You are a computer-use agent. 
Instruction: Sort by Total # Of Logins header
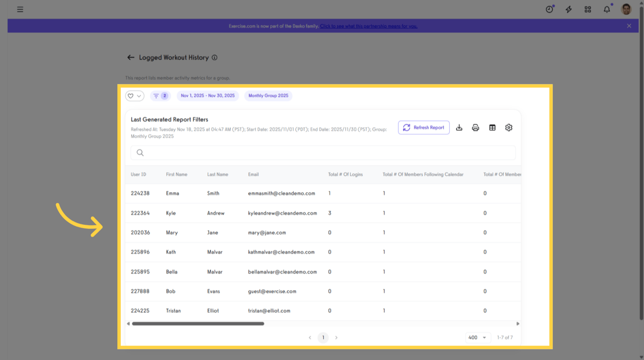346,174
